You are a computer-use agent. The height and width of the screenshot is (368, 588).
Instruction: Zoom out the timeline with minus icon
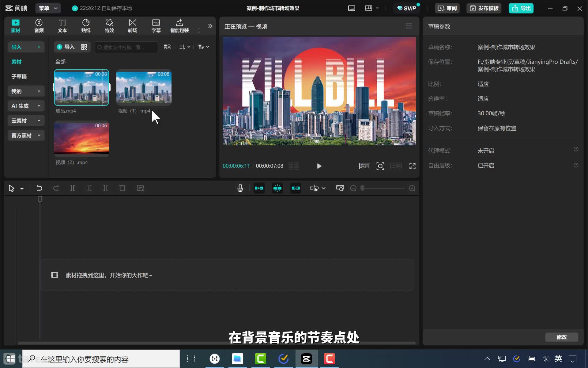point(353,188)
